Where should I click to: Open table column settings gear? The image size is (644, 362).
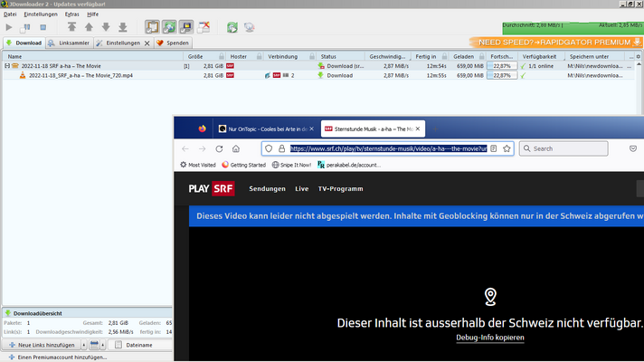coord(639,56)
